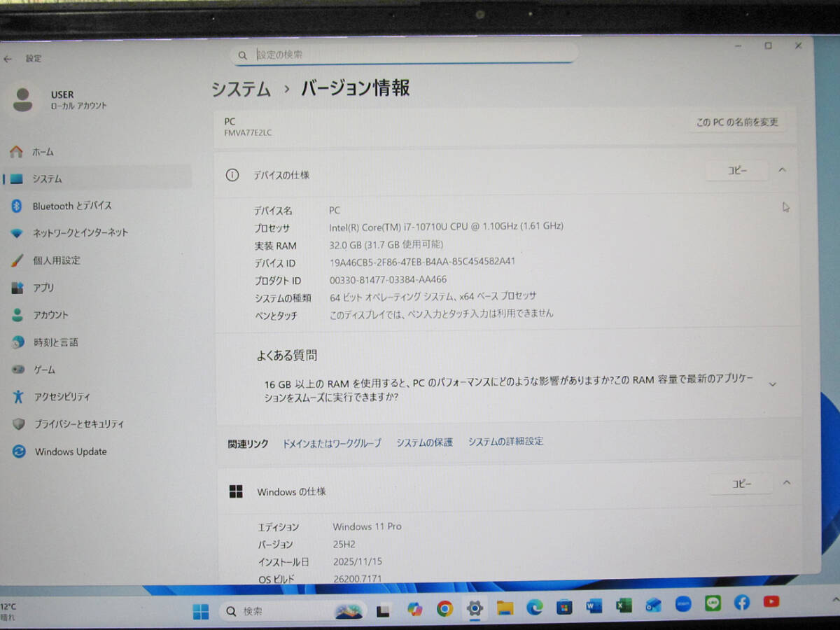Click the PC model name FMVA77E2LC
840x630 pixels.
coord(248,133)
